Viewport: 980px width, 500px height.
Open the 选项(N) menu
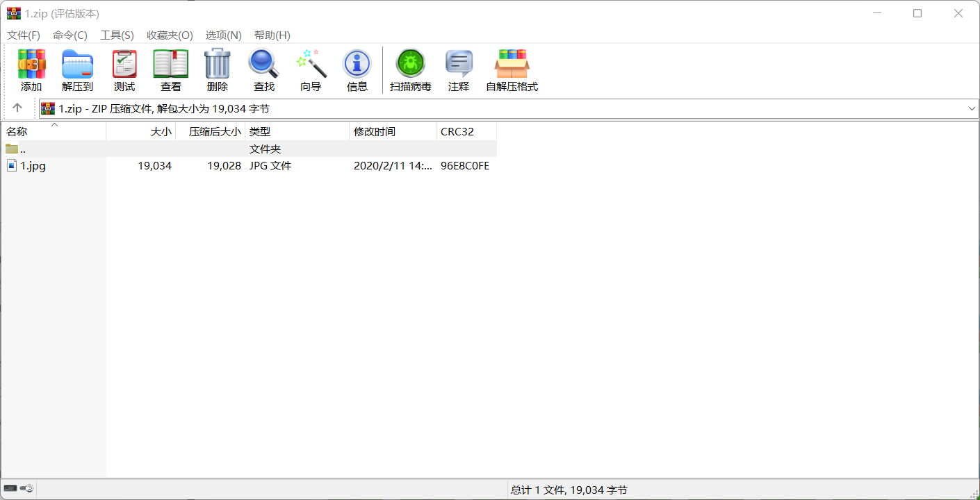[x=224, y=35]
